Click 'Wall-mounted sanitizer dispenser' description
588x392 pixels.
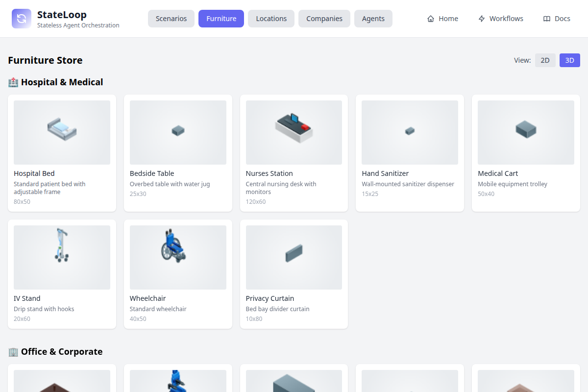(x=408, y=184)
